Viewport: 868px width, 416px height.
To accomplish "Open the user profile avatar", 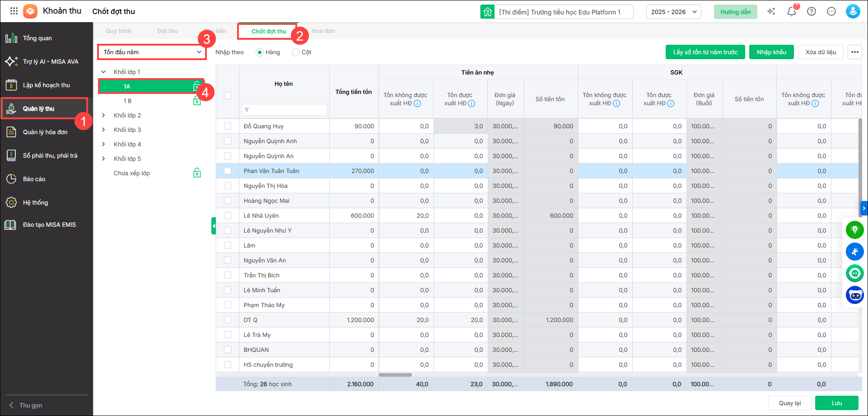I will [x=853, y=12].
